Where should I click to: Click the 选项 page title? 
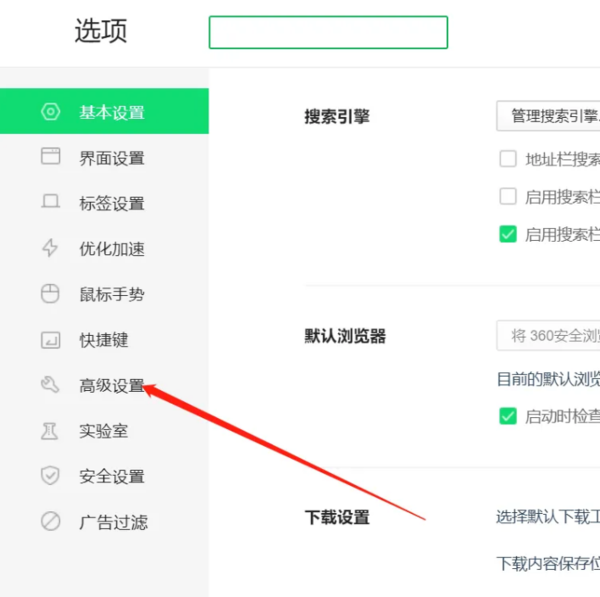coord(101,31)
